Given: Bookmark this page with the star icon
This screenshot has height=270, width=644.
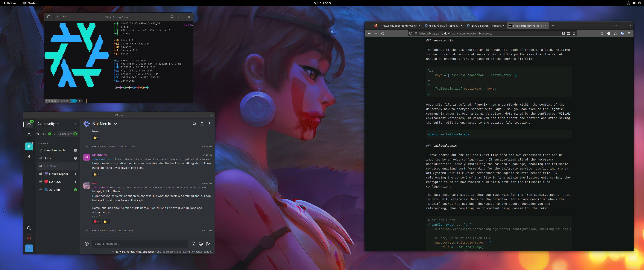Looking at the screenshot, I should (x=574, y=33).
